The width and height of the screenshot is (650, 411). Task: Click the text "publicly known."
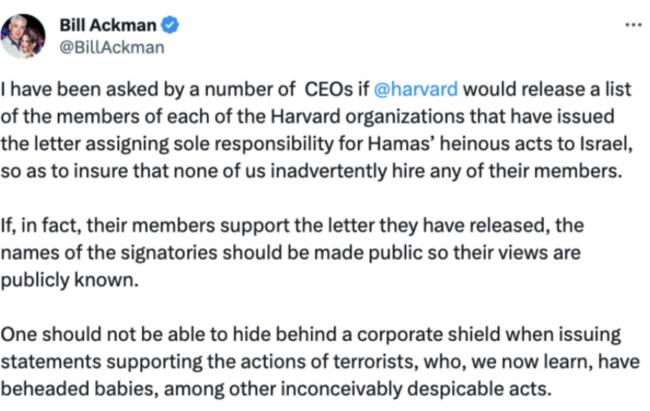tap(69, 280)
